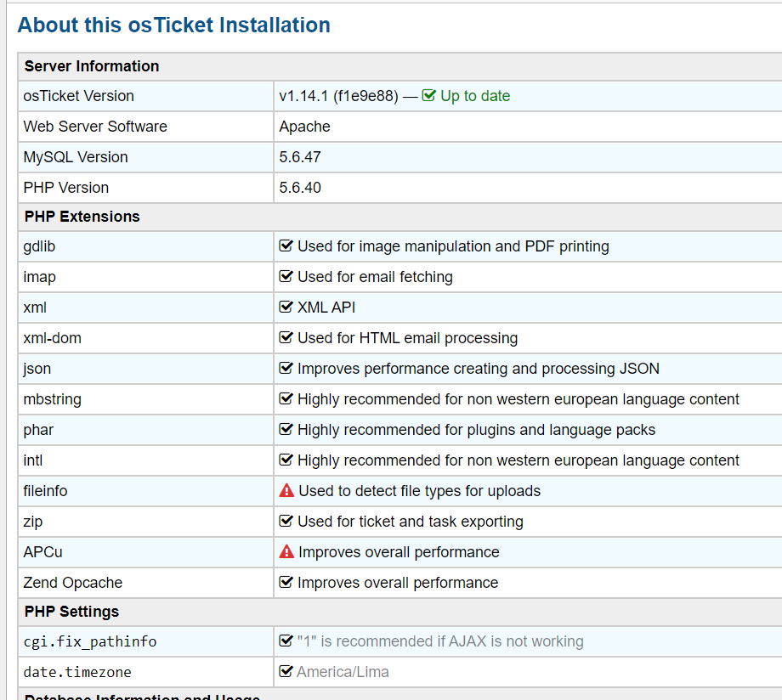Screen dimensions: 782x700
Task: Select the 'zip' extension name
Action: click(33, 522)
